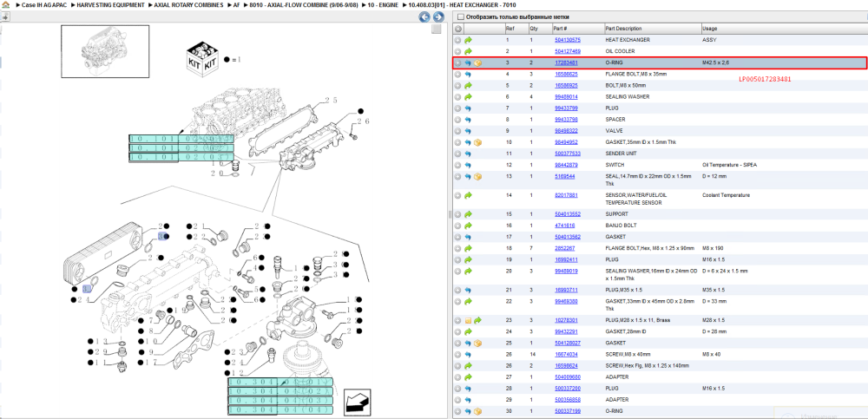Click the large black arrow navigation icon

357,402
